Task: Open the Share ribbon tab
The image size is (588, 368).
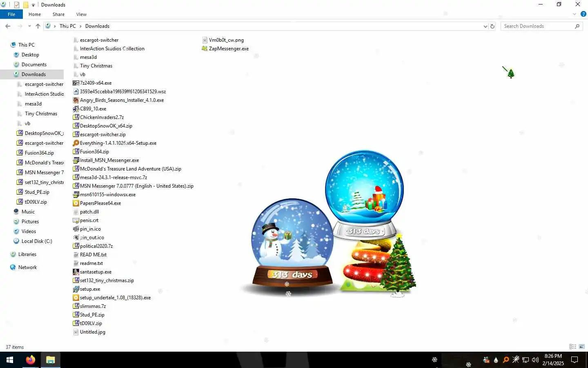Action: coord(58,14)
